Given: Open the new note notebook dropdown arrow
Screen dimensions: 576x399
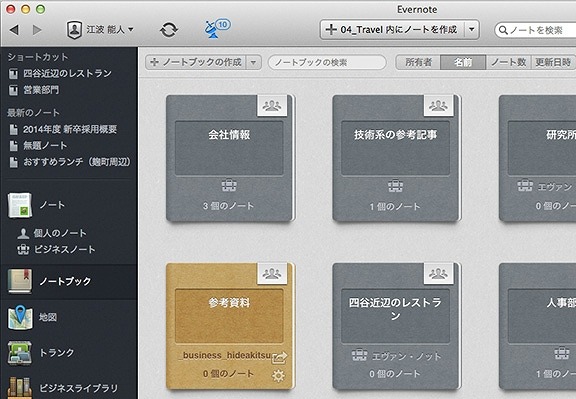Looking at the screenshot, I should pos(472,29).
